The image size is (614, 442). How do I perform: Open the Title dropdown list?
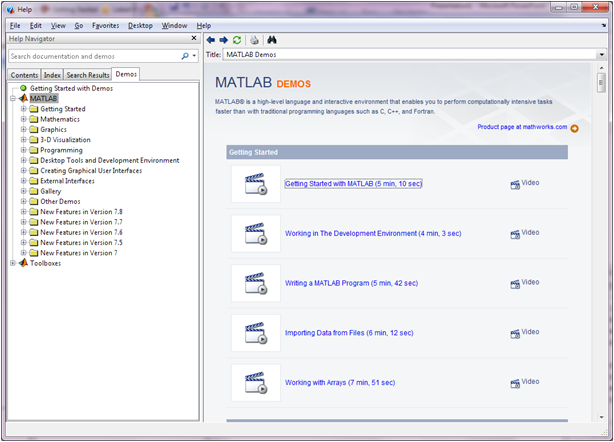(x=602, y=54)
